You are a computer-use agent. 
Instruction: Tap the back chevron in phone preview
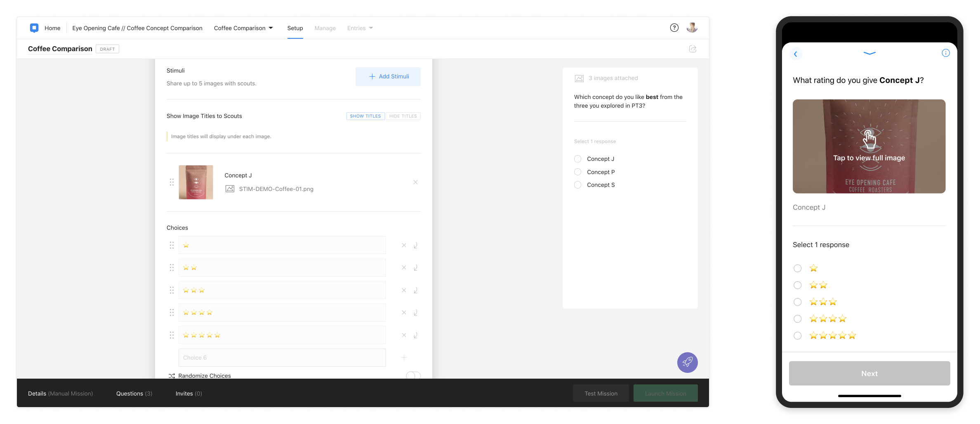796,54
